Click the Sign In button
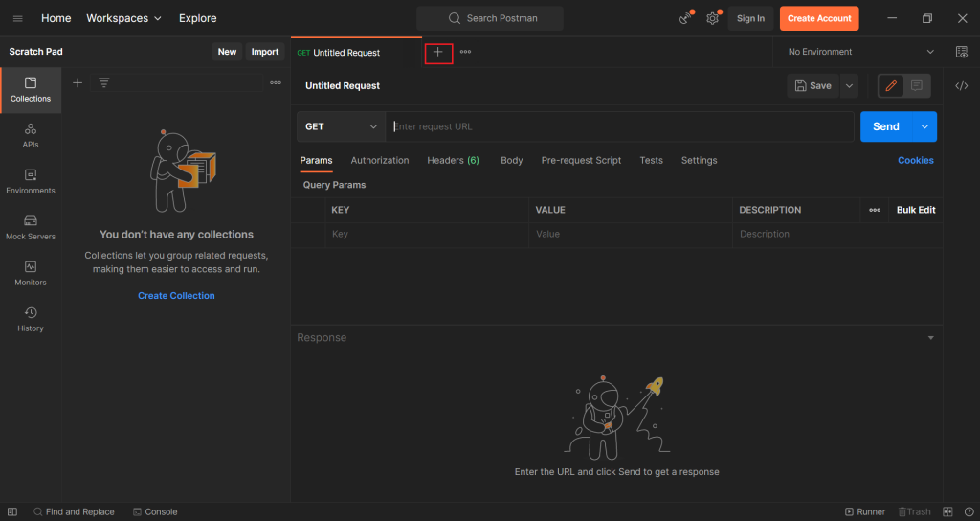The height and width of the screenshot is (521, 980). (x=750, y=19)
